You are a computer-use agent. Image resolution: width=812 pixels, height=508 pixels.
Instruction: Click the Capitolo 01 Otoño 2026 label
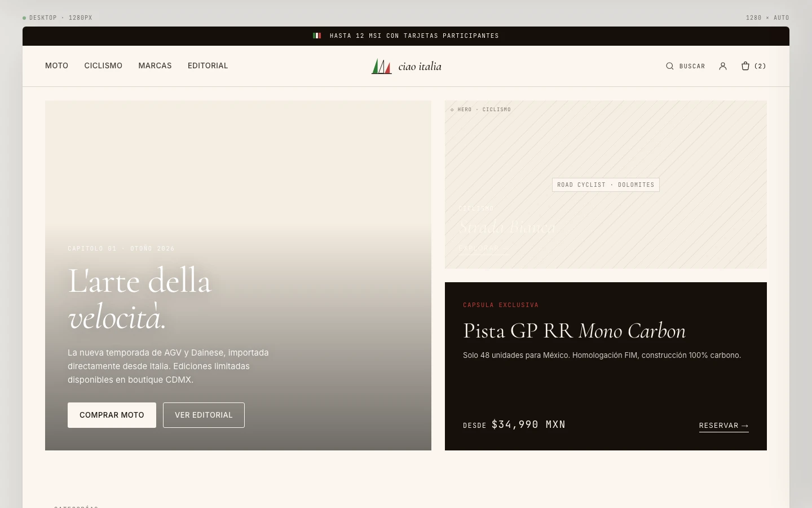tap(121, 248)
